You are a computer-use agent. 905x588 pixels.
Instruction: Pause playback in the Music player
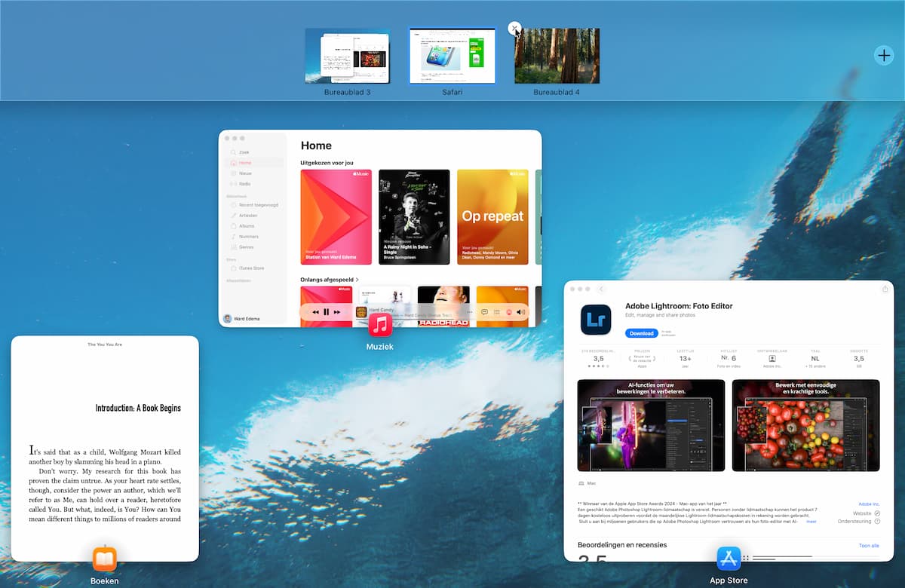(x=327, y=312)
